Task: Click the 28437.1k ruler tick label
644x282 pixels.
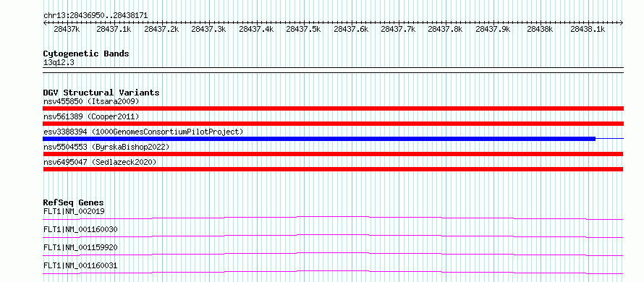Action: tap(114, 29)
